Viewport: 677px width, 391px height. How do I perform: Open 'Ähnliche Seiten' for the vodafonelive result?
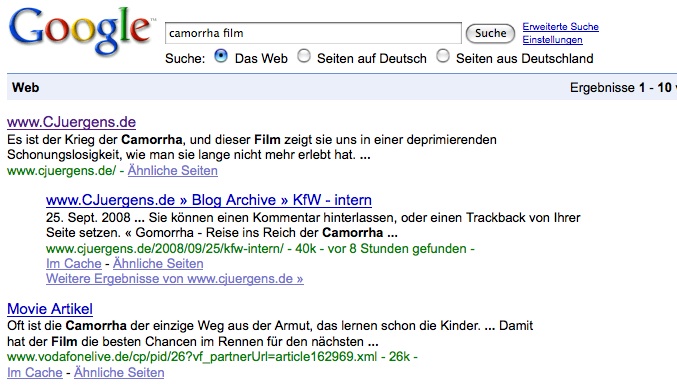click(119, 372)
